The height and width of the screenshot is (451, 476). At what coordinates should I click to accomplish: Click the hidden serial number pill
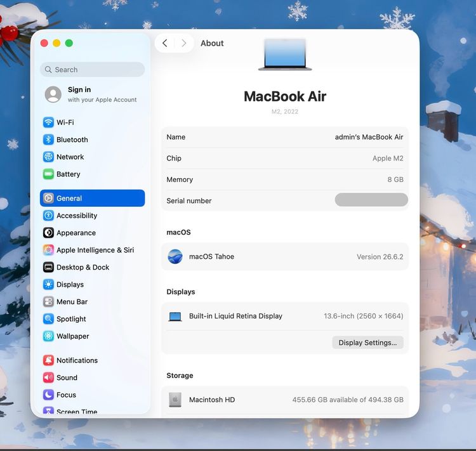(371, 200)
